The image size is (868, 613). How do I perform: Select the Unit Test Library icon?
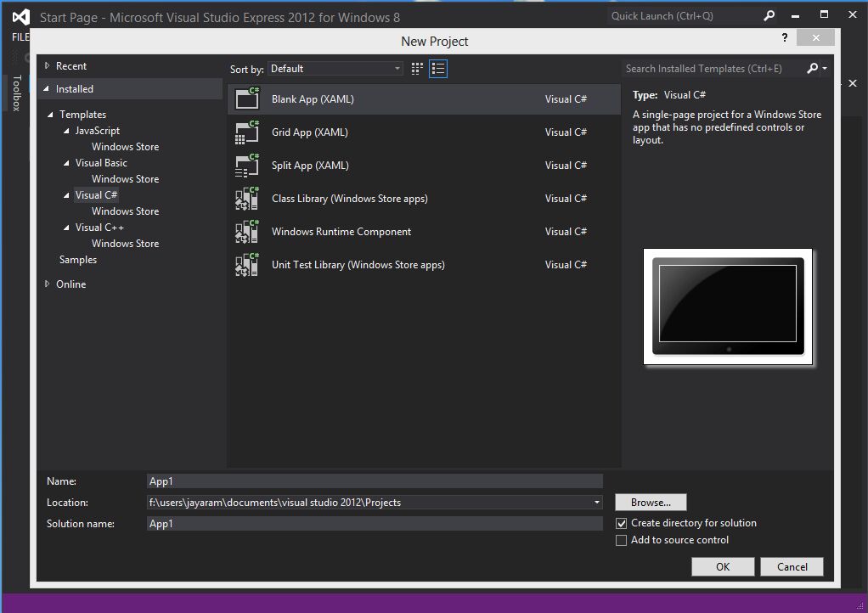pyautogui.click(x=247, y=265)
